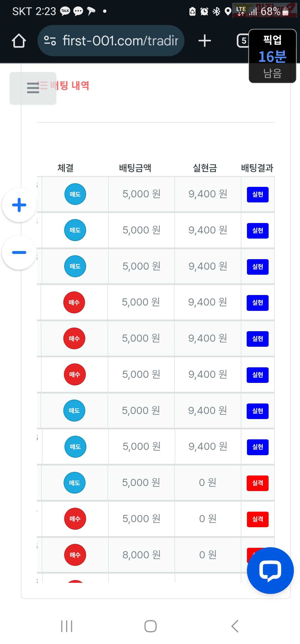Screen dimensions: 300x644
Task: Tap the Android recent apps button
Action: click(x=67, y=626)
